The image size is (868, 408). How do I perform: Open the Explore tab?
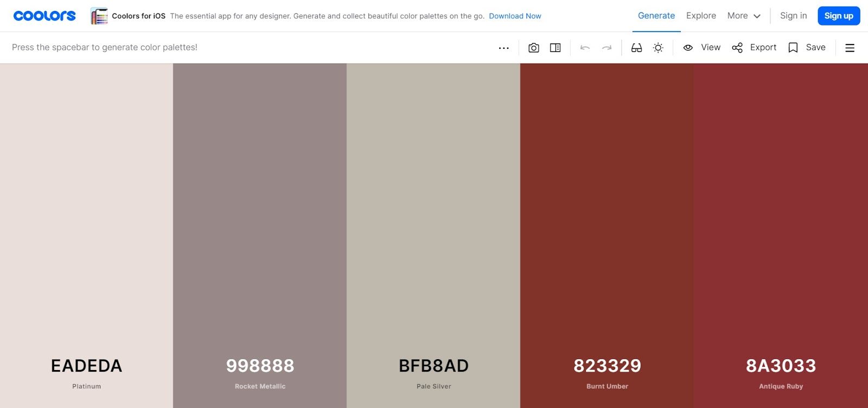point(701,16)
